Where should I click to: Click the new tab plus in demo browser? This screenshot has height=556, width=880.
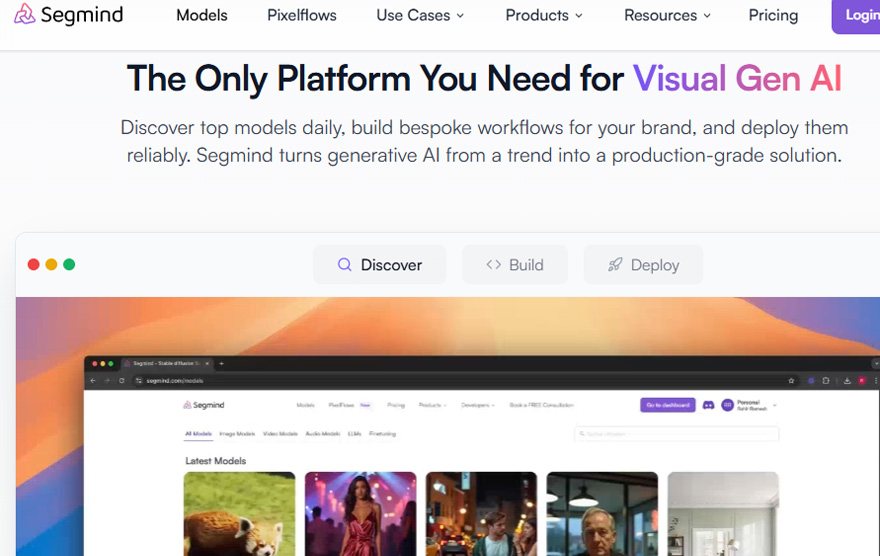[221, 364]
